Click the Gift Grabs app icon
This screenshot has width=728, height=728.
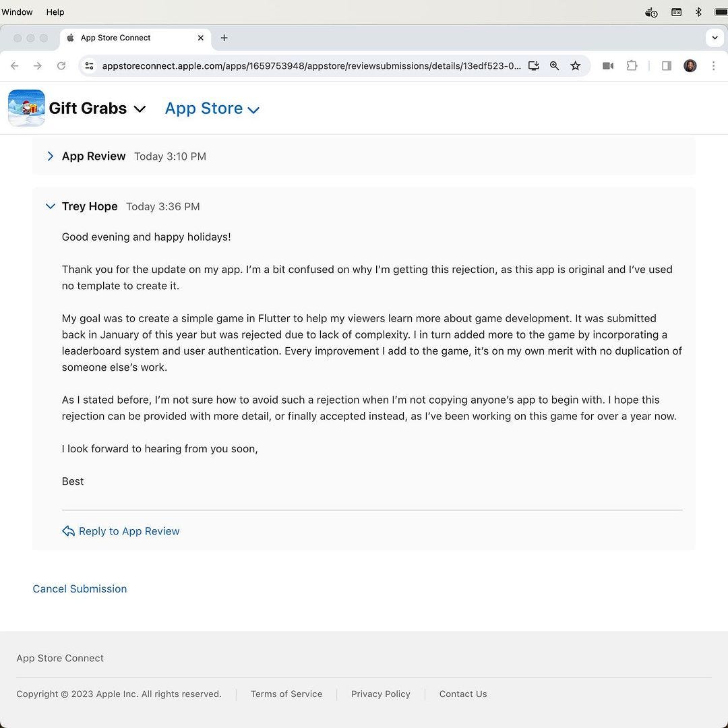(x=26, y=108)
